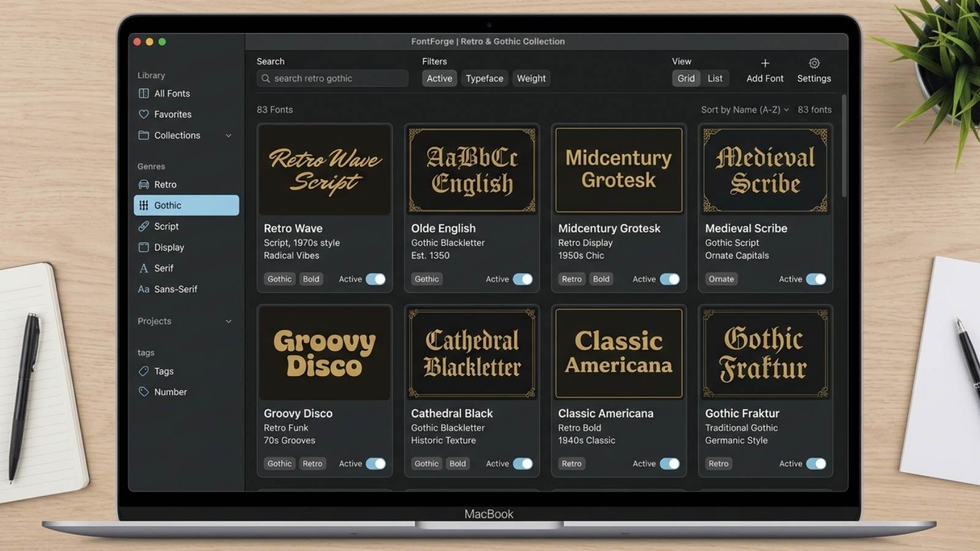Click the search retro gothic field
This screenshot has height=551, width=980.
pyautogui.click(x=333, y=78)
